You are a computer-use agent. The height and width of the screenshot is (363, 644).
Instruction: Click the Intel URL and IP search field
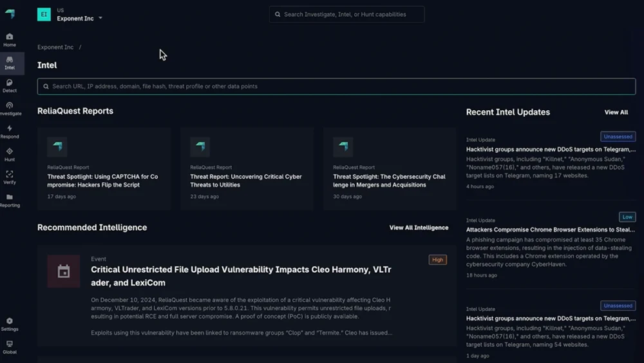pos(336,86)
